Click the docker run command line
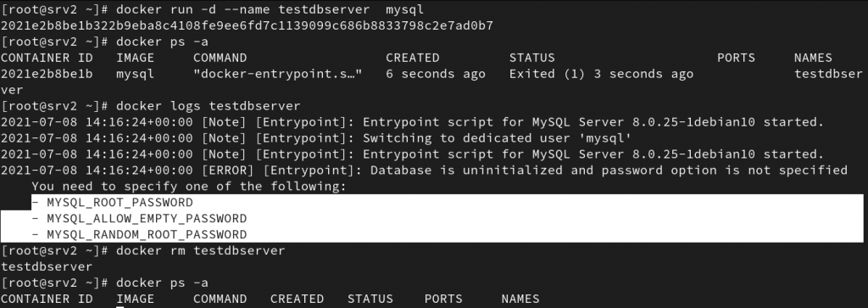 click(x=213, y=9)
